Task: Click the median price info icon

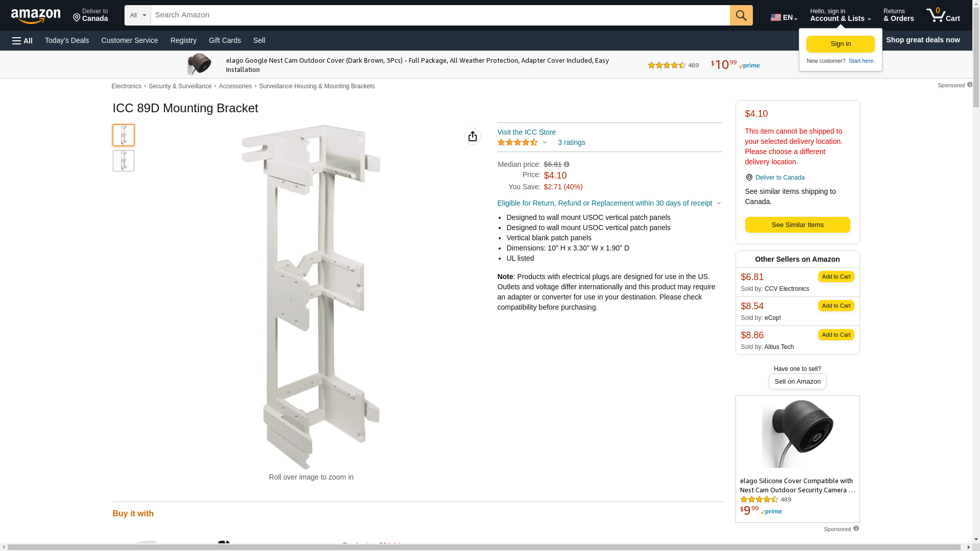Action: [x=567, y=164]
